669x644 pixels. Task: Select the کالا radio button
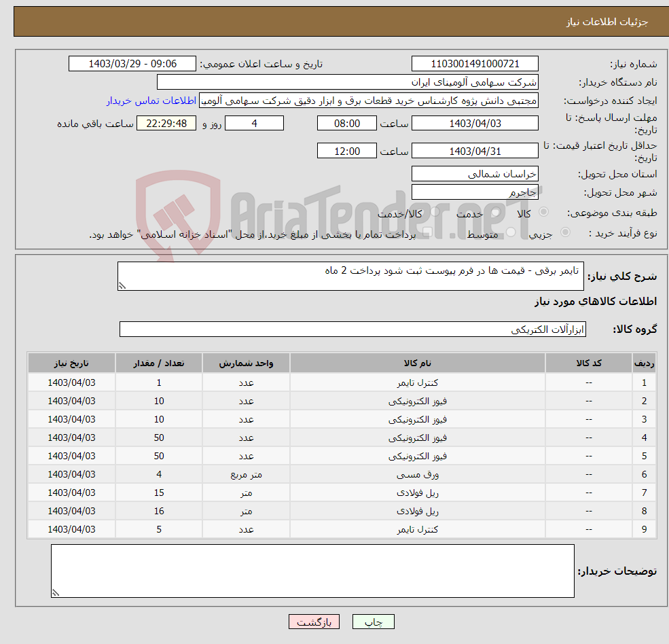543,212
